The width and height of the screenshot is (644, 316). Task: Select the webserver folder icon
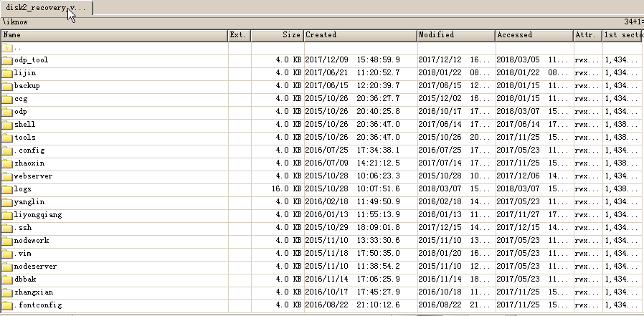tap(7, 176)
